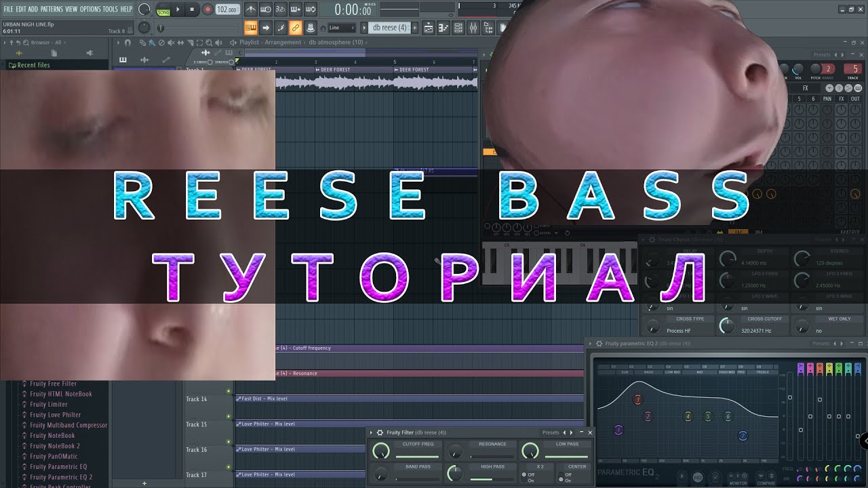The image size is (868, 488).
Task: Adjust the Low Pass knob in Fruity Filter
Action: click(x=530, y=451)
